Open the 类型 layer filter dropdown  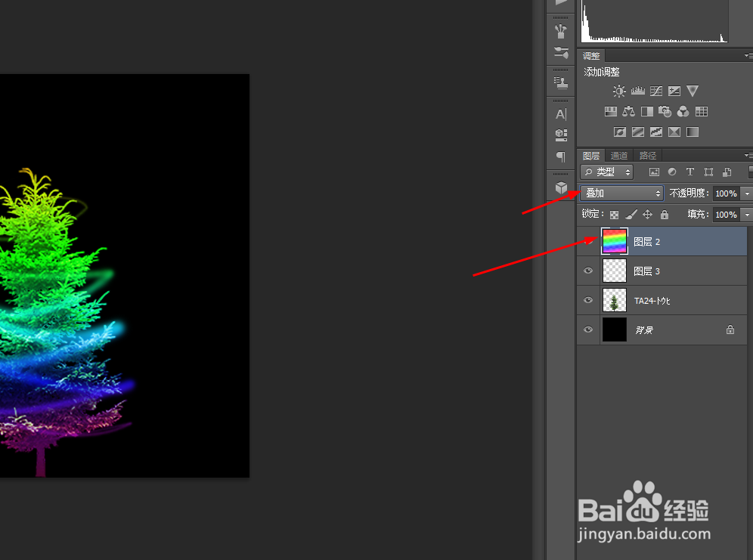click(607, 172)
